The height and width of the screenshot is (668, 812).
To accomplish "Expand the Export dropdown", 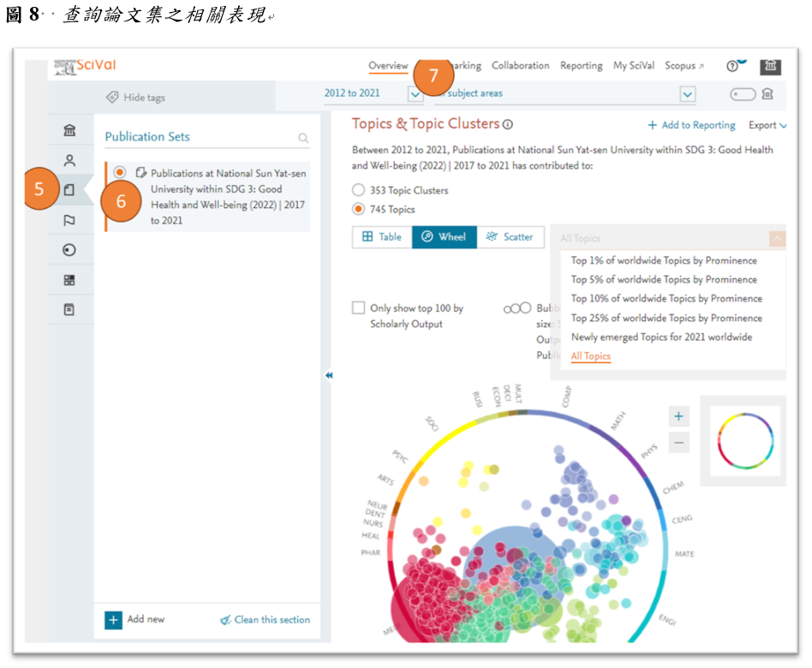I will pyautogui.click(x=767, y=125).
